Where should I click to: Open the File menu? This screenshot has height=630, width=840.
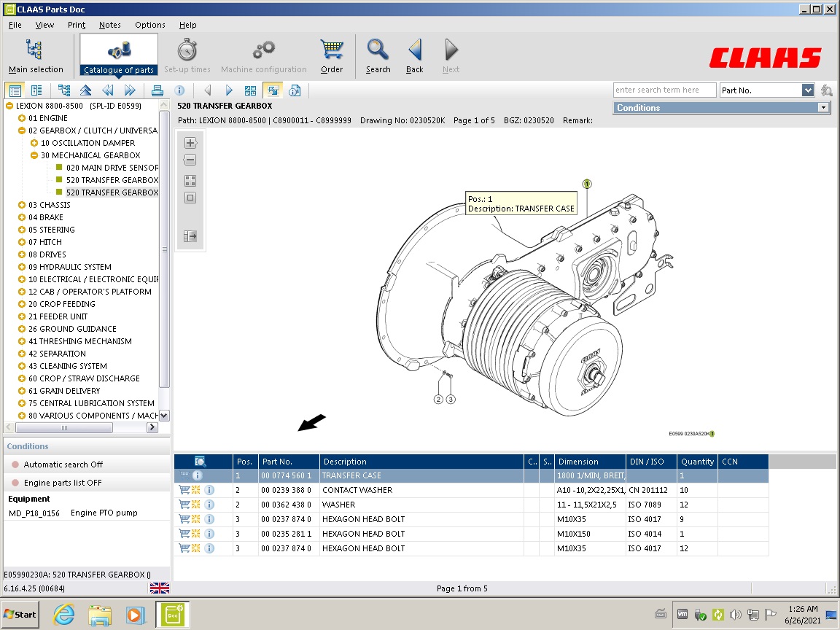coord(15,25)
